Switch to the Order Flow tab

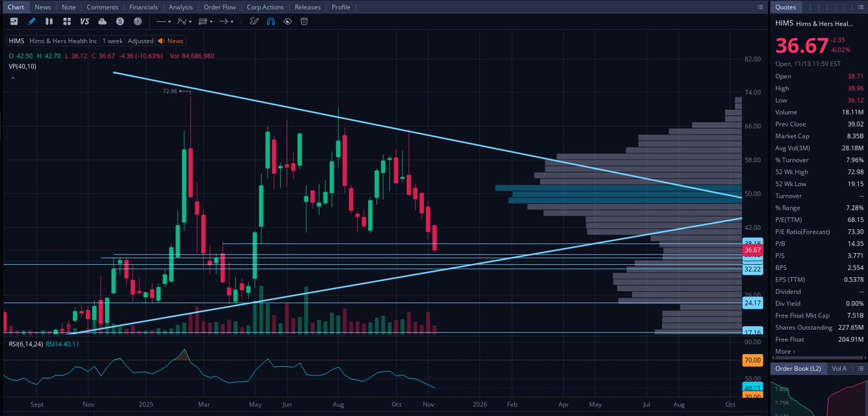[220, 7]
